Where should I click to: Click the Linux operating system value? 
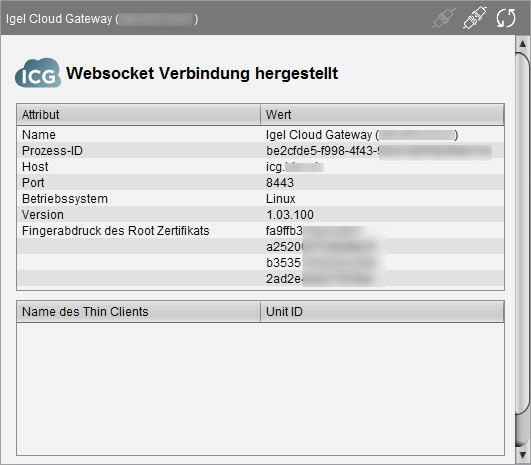[x=280, y=199]
